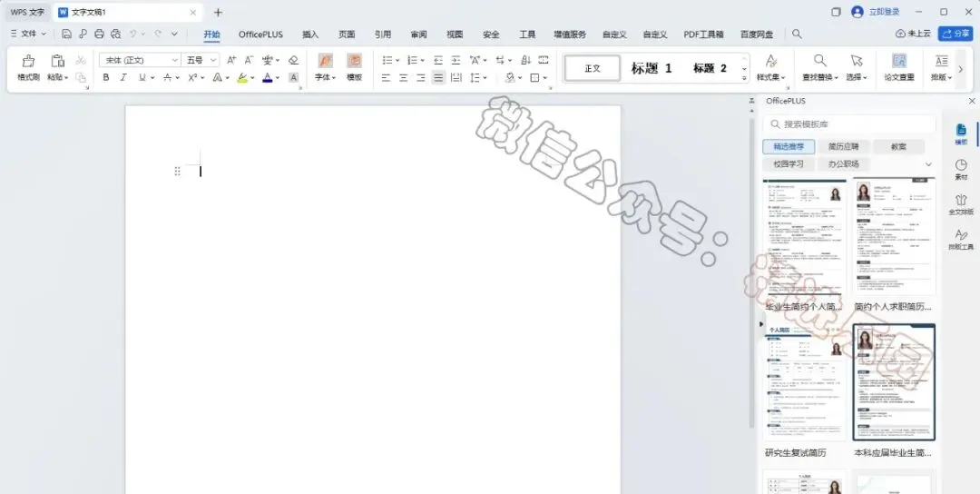Click the Paste (粘贴) clipboard icon
Image resolution: width=980 pixels, height=494 pixels.
pyautogui.click(x=57, y=61)
